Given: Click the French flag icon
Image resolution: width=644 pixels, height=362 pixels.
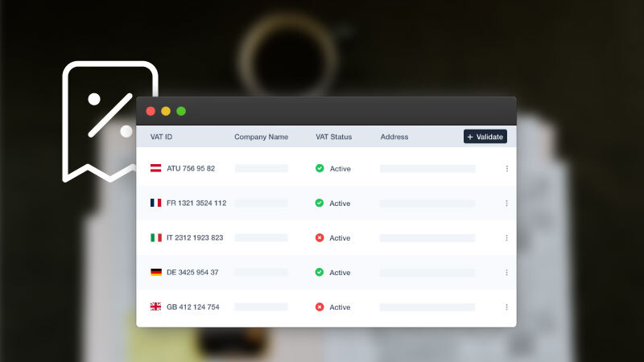Looking at the screenshot, I should (x=155, y=203).
